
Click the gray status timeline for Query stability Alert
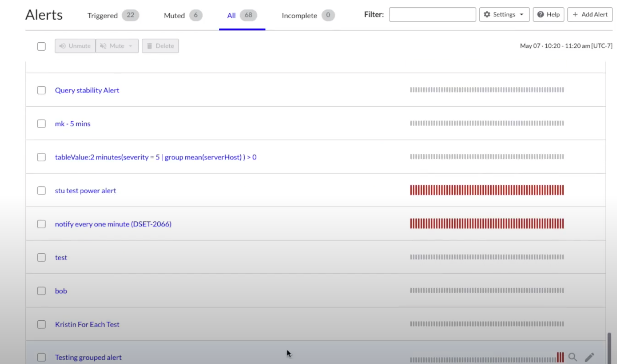pyautogui.click(x=487, y=90)
